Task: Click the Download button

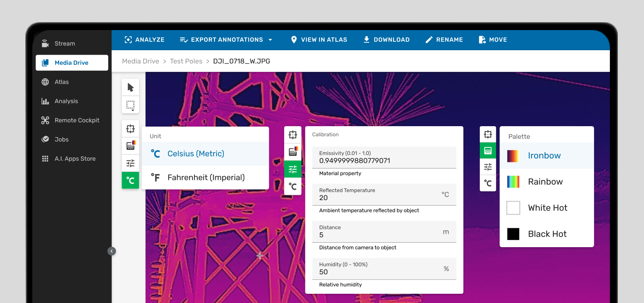Action: tap(386, 40)
